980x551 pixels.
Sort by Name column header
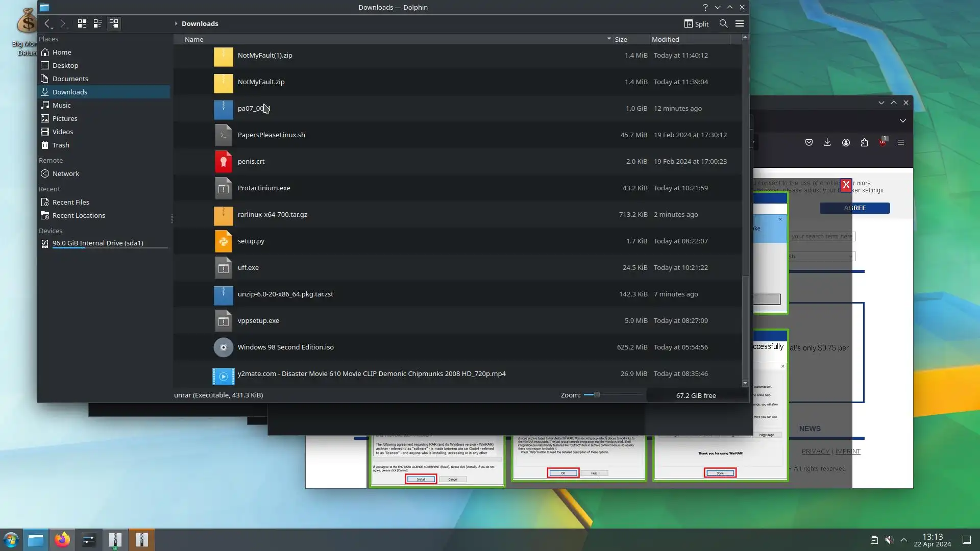pos(194,39)
